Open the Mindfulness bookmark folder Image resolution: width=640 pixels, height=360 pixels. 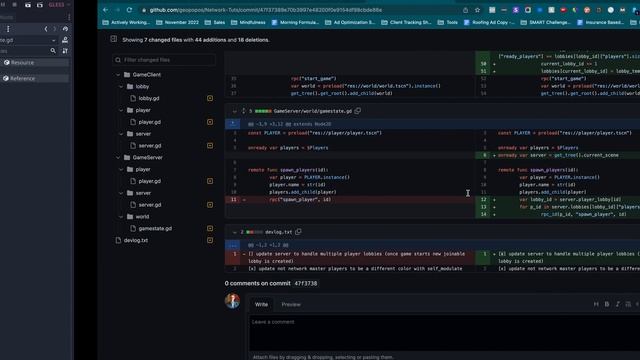[249, 22]
